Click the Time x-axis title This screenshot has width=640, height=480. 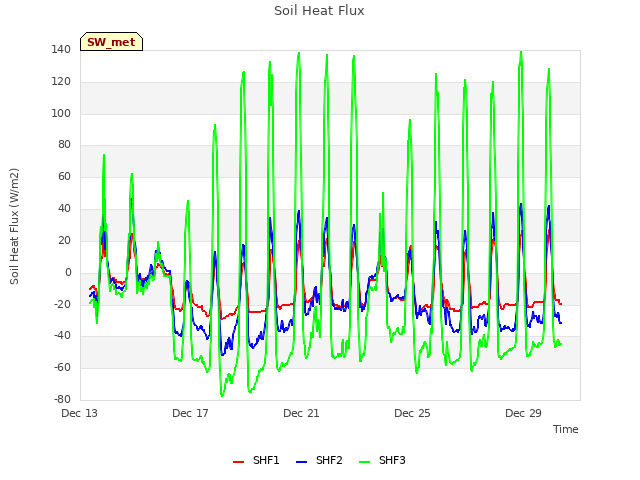566,429
